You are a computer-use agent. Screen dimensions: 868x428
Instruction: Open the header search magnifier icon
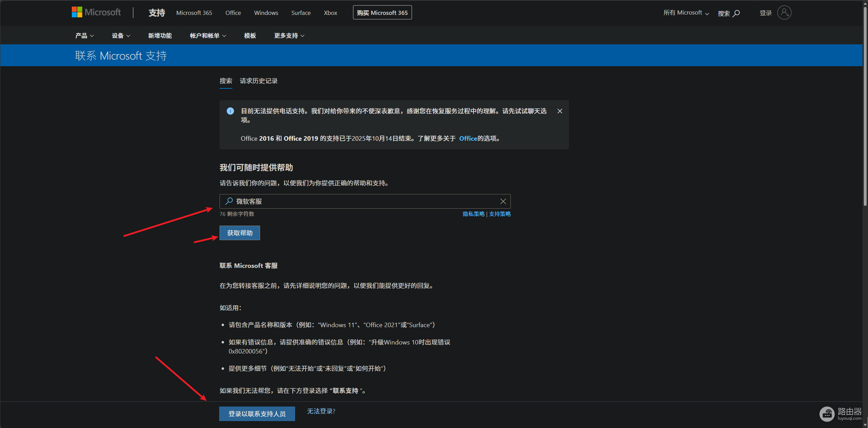coord(736,13)
